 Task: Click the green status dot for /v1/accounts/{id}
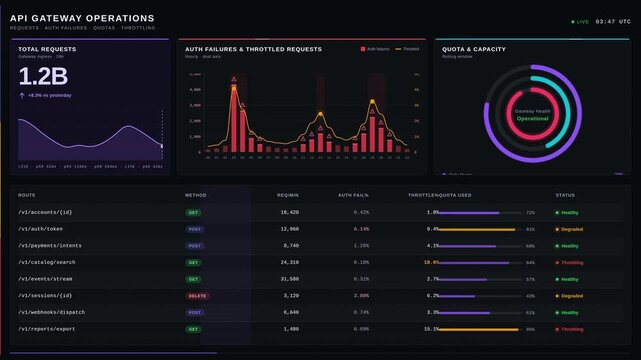[x=557, y=213]
